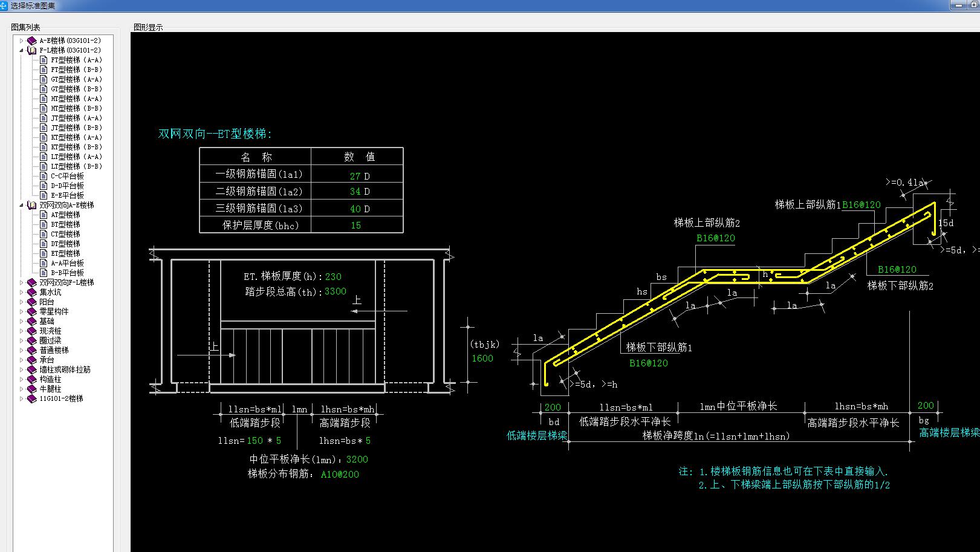The image size is (980, 552).
Task: Click the document icon beside B-B平台板
Action: [x=44, y=273]
